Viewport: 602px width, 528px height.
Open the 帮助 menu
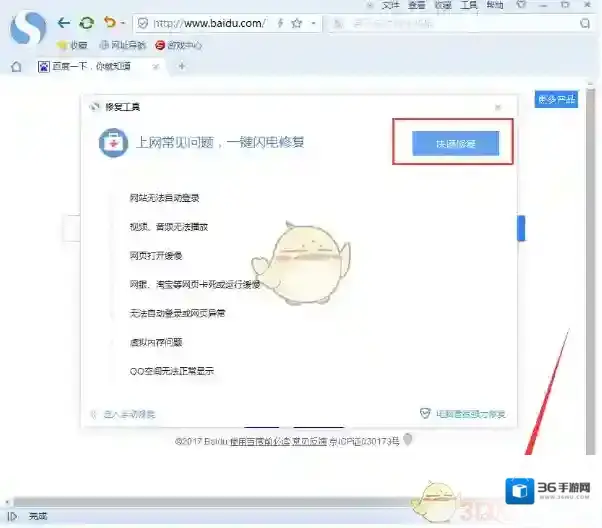pos(495,5)
